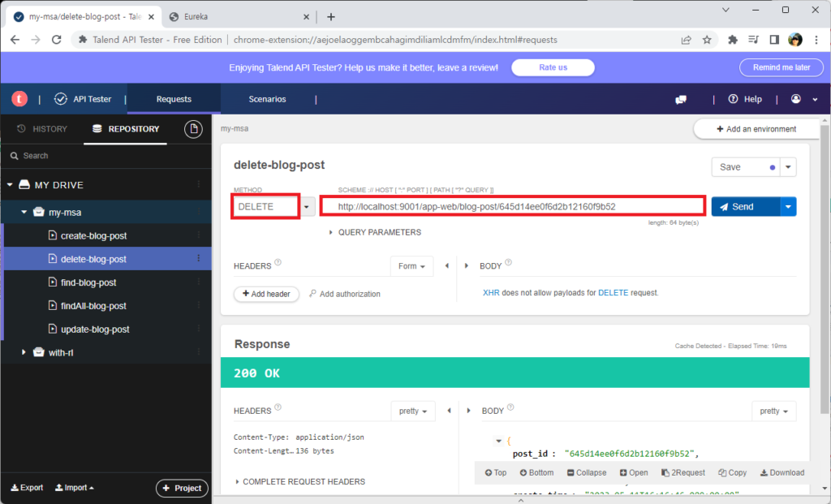831x504 pixels.
Task: Open the API Tester checkmark icon
Action: pos(61,98)
